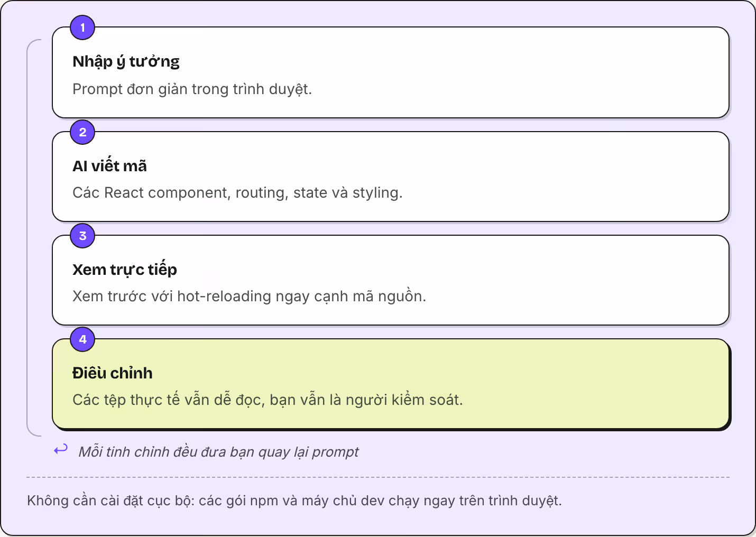Click the curved return arrow icon

point(61,450)
